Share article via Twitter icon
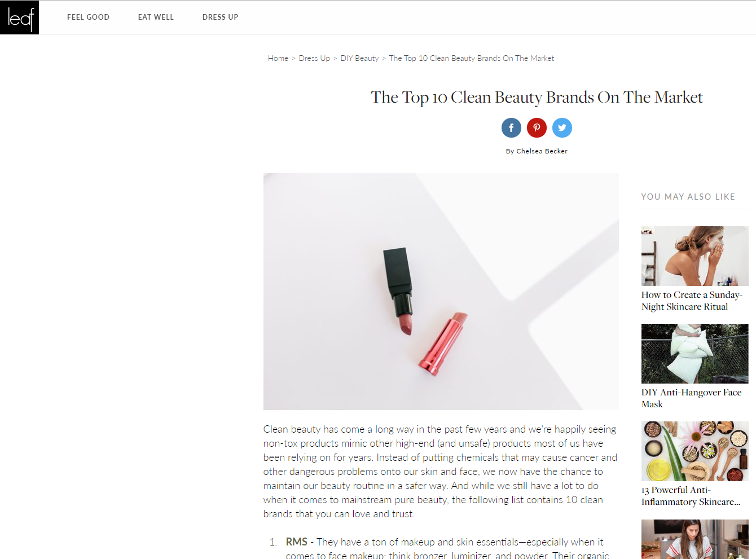 (562, 128)
